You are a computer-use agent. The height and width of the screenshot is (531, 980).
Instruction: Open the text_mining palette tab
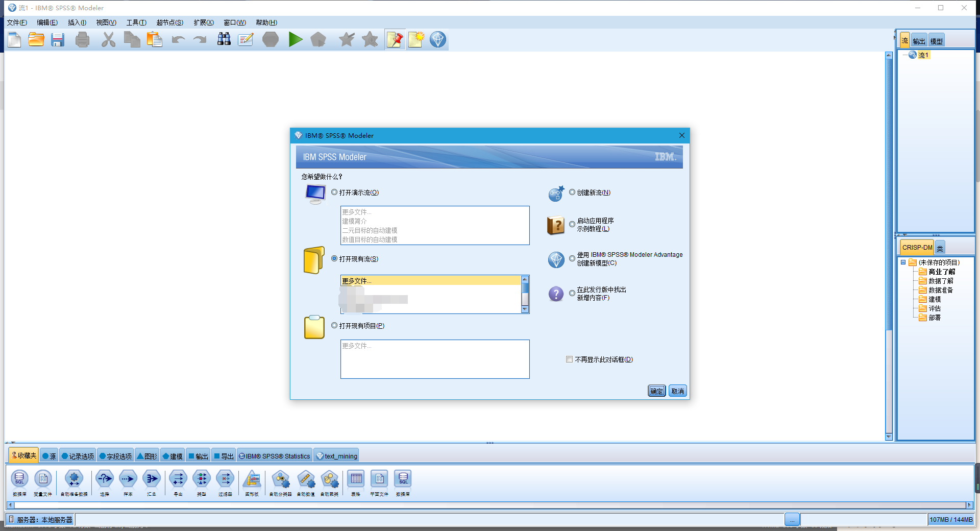tap(337, 456)
